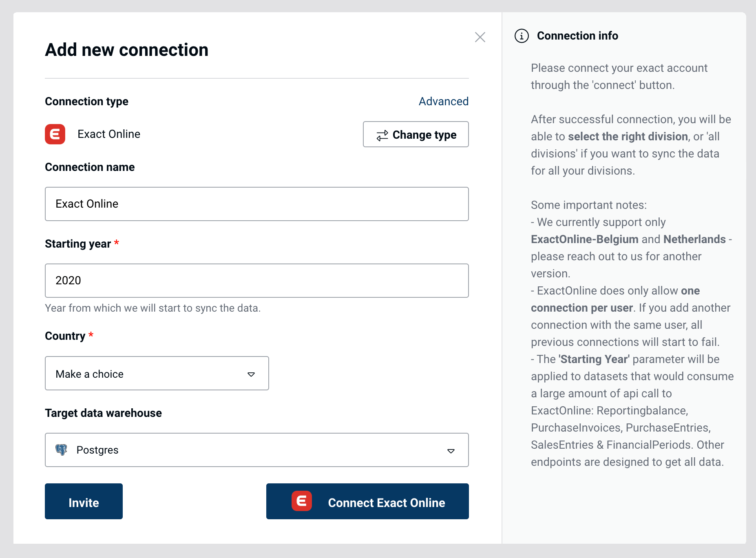Click the Connection name label
This screenshot has width=756, height=558.
[90, 167]
